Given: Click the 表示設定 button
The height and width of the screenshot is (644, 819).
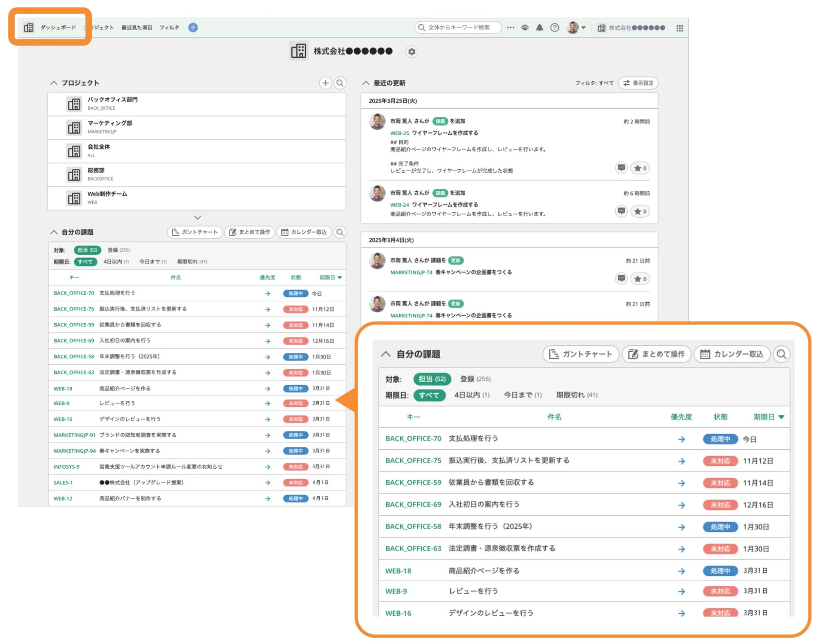Looking at the screenshot, I should click(638, 83).
